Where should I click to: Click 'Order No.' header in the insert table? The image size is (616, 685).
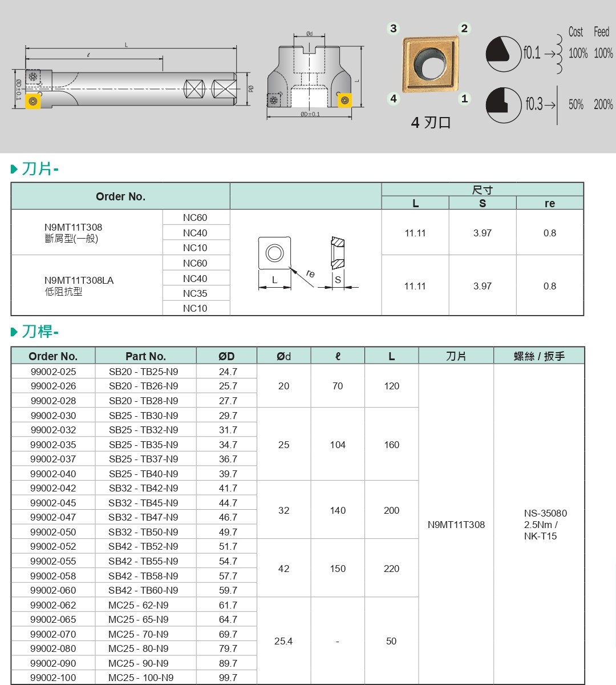click(x=120, y=196)
